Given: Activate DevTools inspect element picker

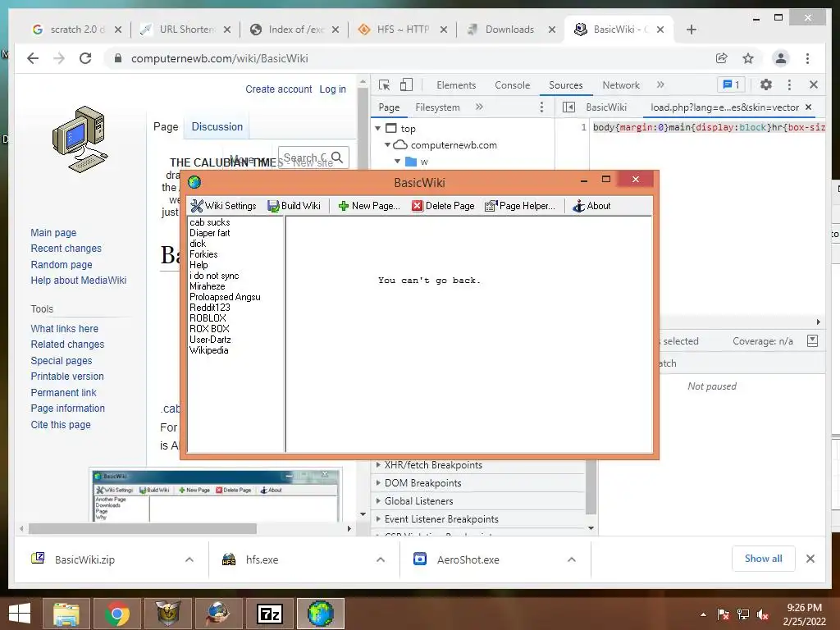Looking at the screenshot, I should [x=384, y=84].
